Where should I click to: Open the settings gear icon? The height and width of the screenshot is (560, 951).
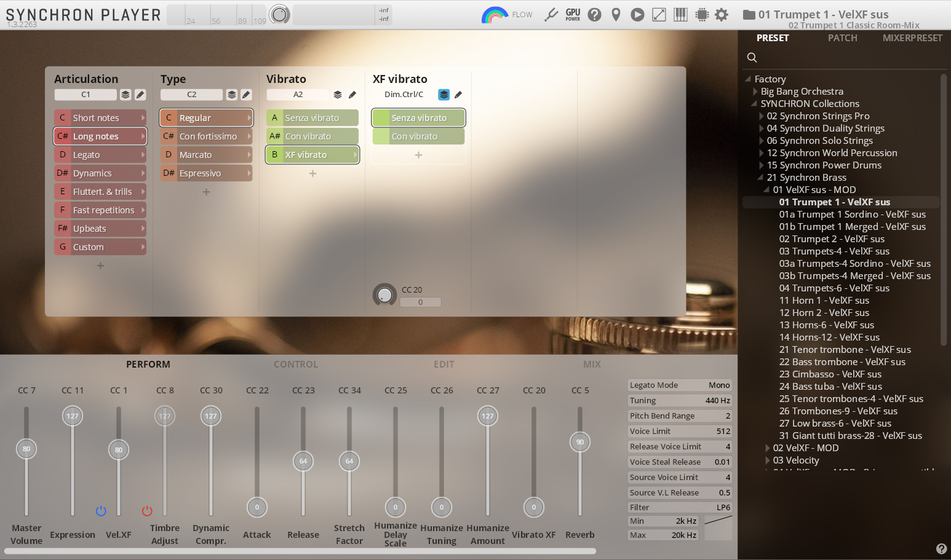pyautogui.click(x=722, y=15)
